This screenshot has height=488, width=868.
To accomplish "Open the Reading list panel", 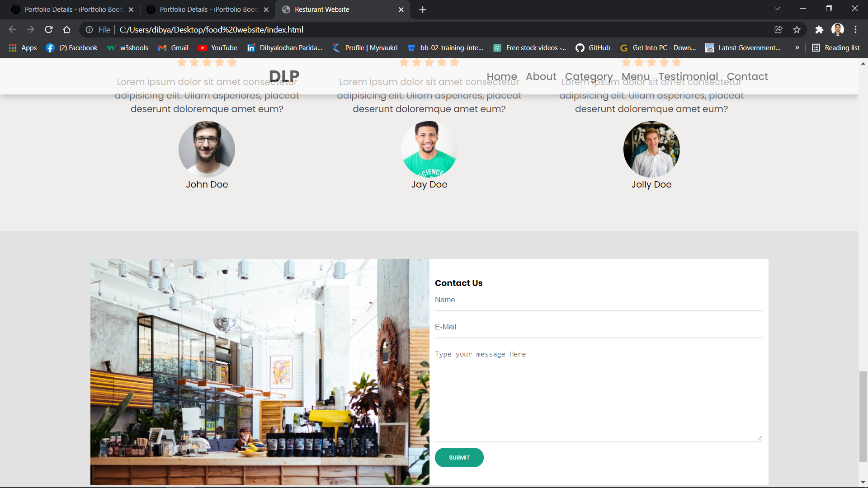I will click(836, 48).
